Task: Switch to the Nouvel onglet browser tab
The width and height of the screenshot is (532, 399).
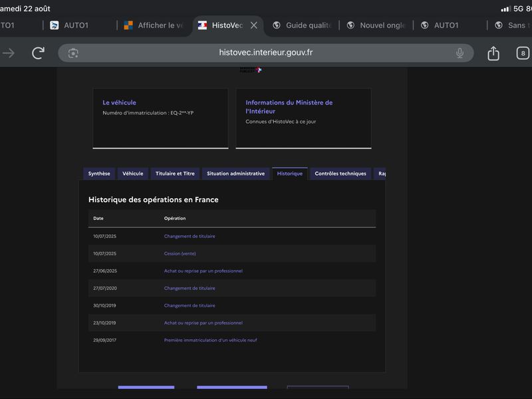Action: pos(376,25)
